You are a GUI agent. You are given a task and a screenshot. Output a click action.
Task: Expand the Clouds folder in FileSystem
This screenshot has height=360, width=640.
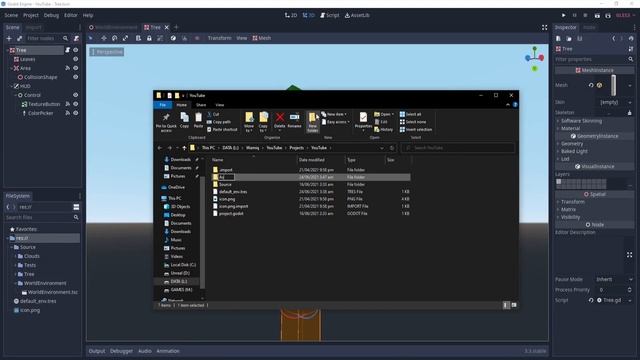(x=16, y=256)
